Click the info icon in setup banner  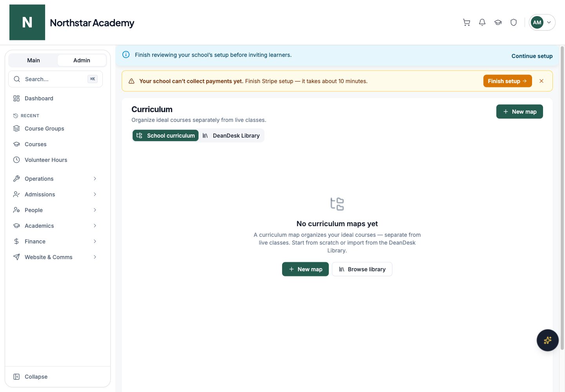126,54
